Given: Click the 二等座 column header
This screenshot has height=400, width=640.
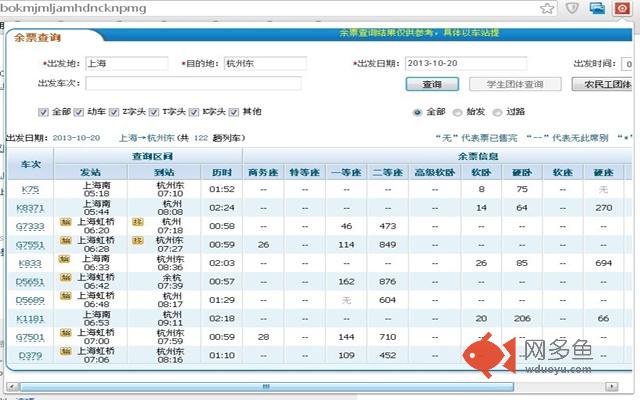Looking at the screenshot, I should (x=387, y=172).
